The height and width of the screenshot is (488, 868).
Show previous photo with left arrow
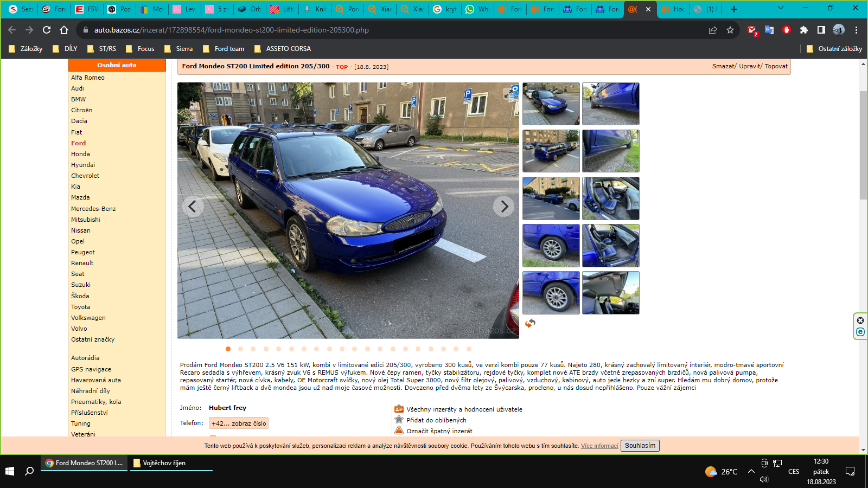(192, 206)
